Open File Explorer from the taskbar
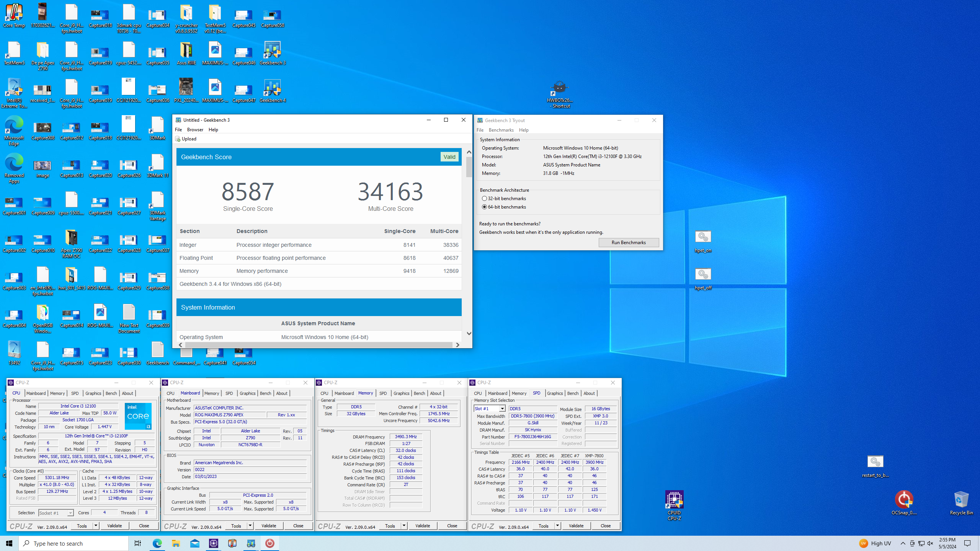Image resolution: width=980 pixels, height=551 pixels. point(176,543)
